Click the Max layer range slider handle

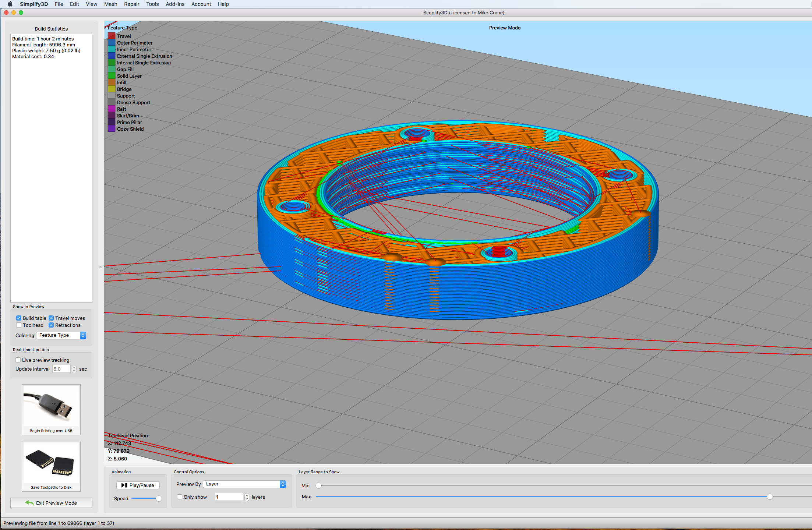[770, 497]
